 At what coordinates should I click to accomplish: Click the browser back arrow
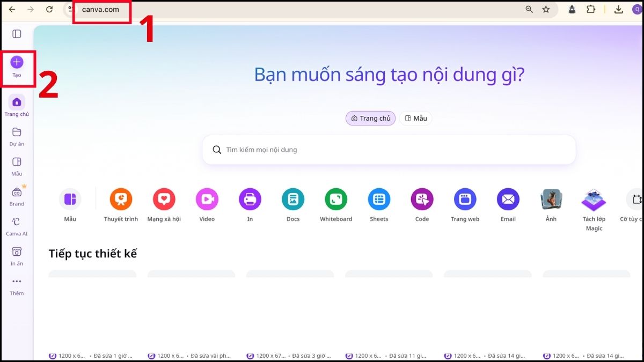[x=12, y=10]
